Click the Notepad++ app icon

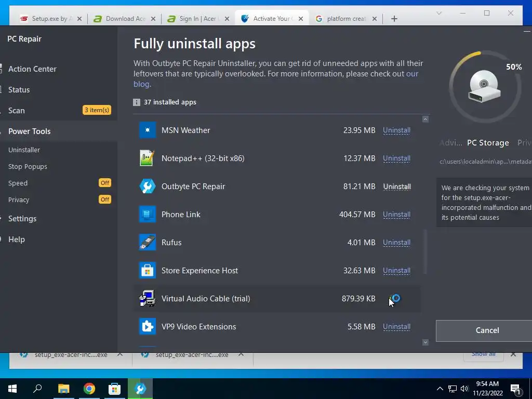pos(147,158)
